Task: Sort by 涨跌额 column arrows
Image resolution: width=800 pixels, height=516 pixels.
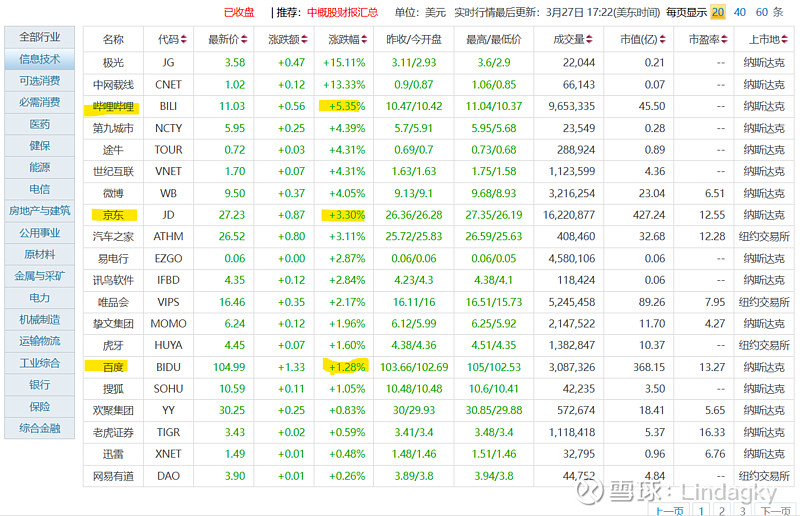Action: pyautogui.click(x=305, y=39)
